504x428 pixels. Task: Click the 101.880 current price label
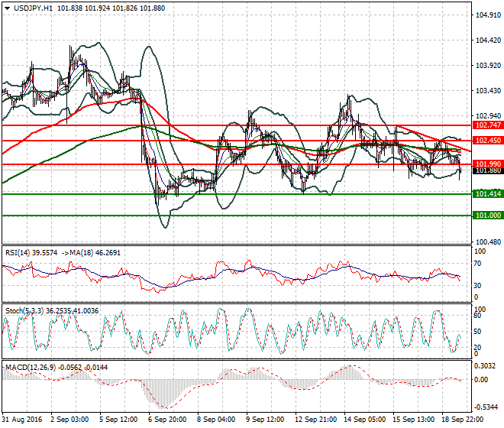click(488, 170)
